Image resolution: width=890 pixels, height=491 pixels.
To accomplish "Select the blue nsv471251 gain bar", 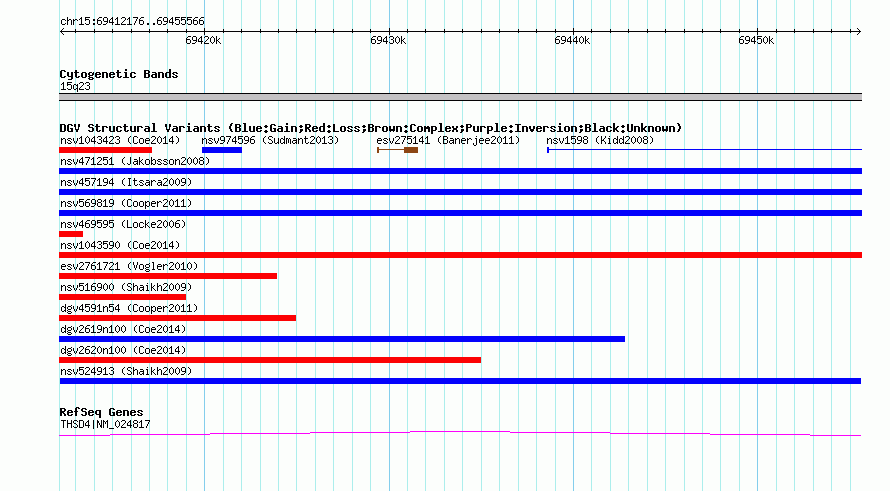I will pyautogui.click(x=460, y=171).
